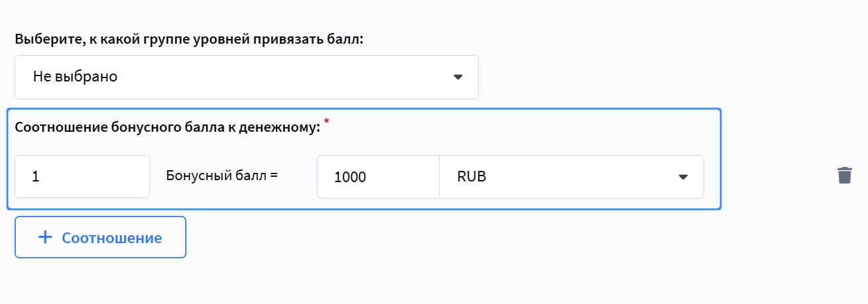Focus the monetary value field containing 1000
This screenshot has height=304, width=868.
pos(378,177)
